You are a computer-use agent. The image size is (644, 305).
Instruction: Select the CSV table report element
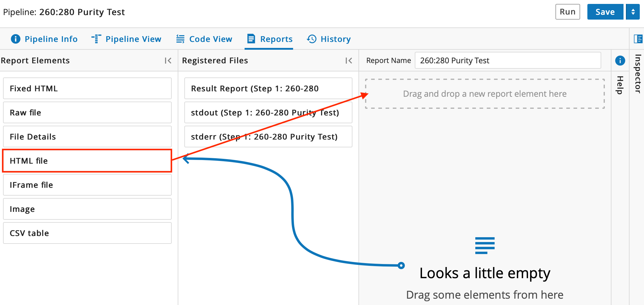pos(87,233)
